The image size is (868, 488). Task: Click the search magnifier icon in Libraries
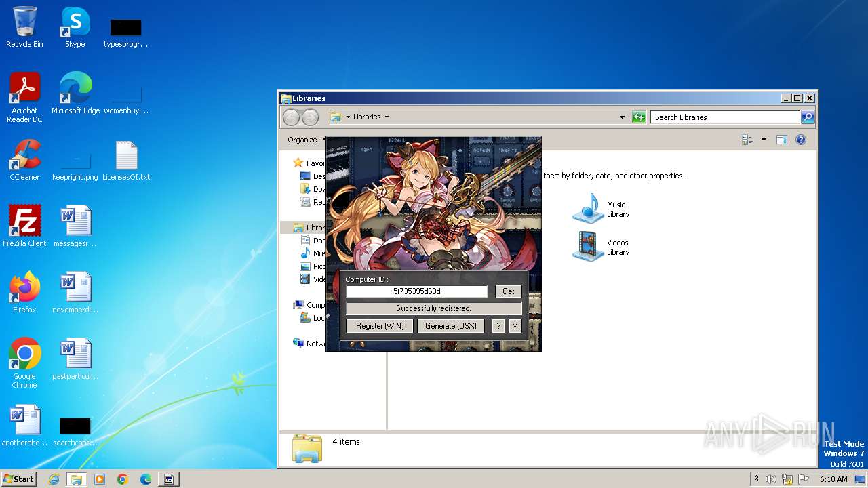click(x=807, y=117)
